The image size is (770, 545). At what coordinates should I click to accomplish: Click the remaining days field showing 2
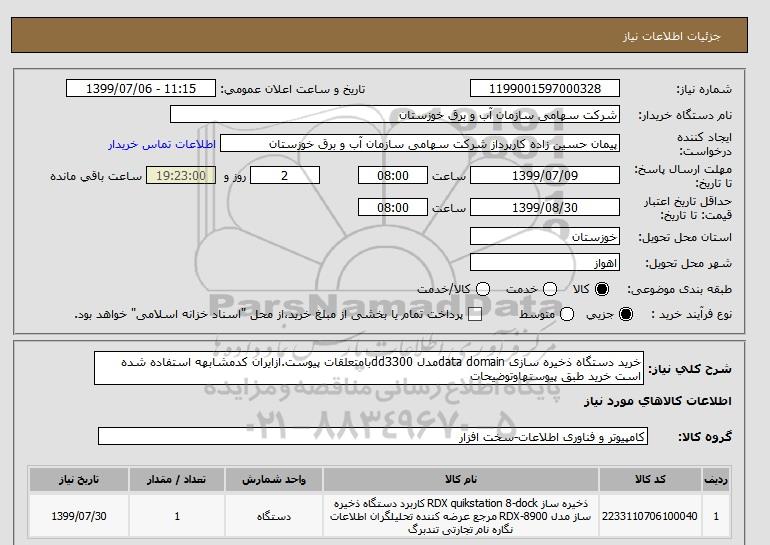(x=285, y=175)
